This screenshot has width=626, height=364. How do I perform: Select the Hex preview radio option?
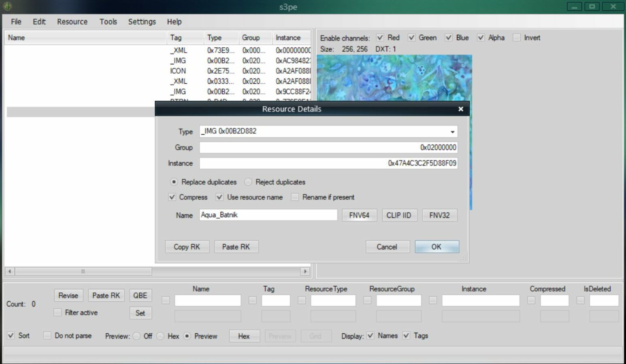click(x=160, y=336)
